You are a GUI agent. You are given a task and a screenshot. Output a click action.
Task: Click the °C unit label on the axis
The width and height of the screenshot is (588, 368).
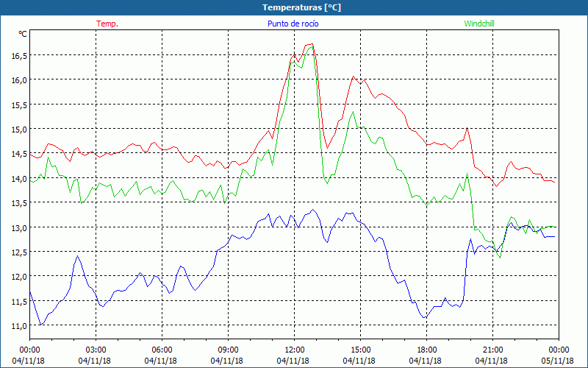pos(23,34)
